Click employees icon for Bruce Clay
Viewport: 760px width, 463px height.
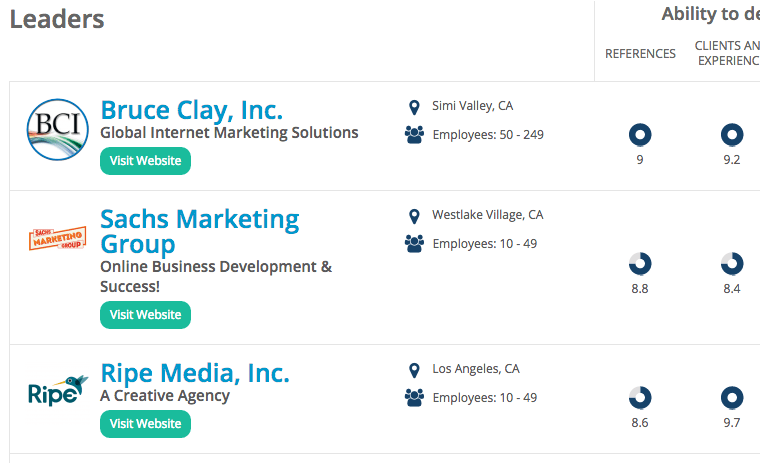[x=414, y=134]
